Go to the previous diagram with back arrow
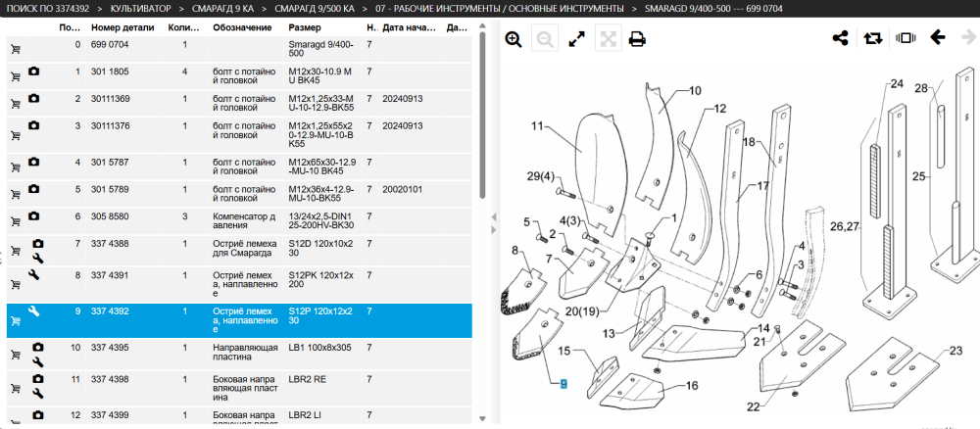The image size is (980, 429). pos(938,37)
